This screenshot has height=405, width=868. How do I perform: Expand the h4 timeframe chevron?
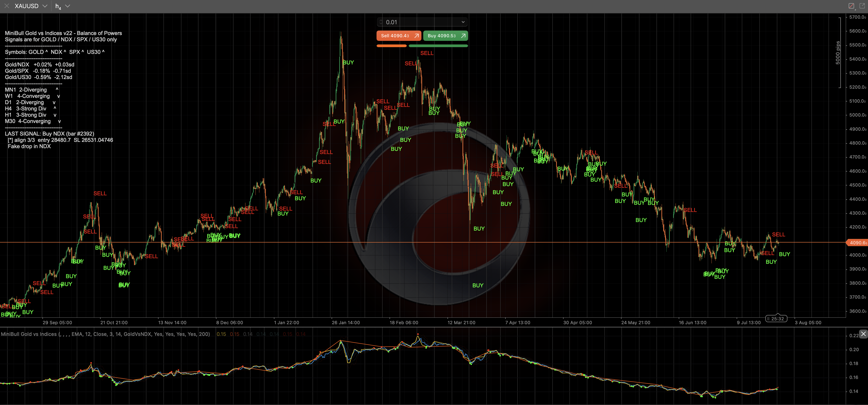click(67, 6)
